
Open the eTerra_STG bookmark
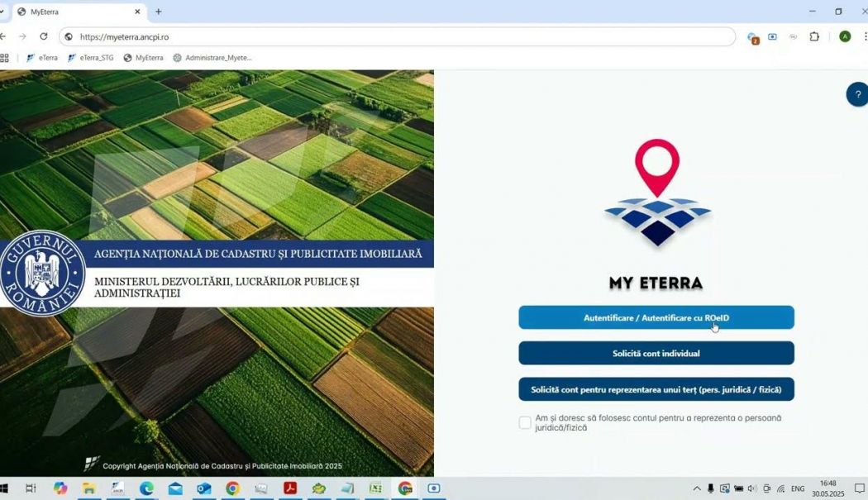point(91,58)
